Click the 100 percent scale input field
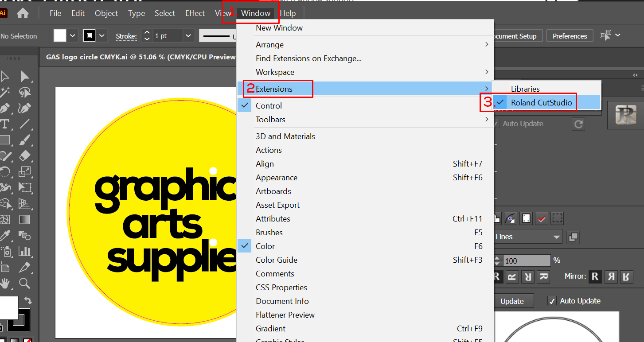The image size is (644, 342). click(527, 260)
